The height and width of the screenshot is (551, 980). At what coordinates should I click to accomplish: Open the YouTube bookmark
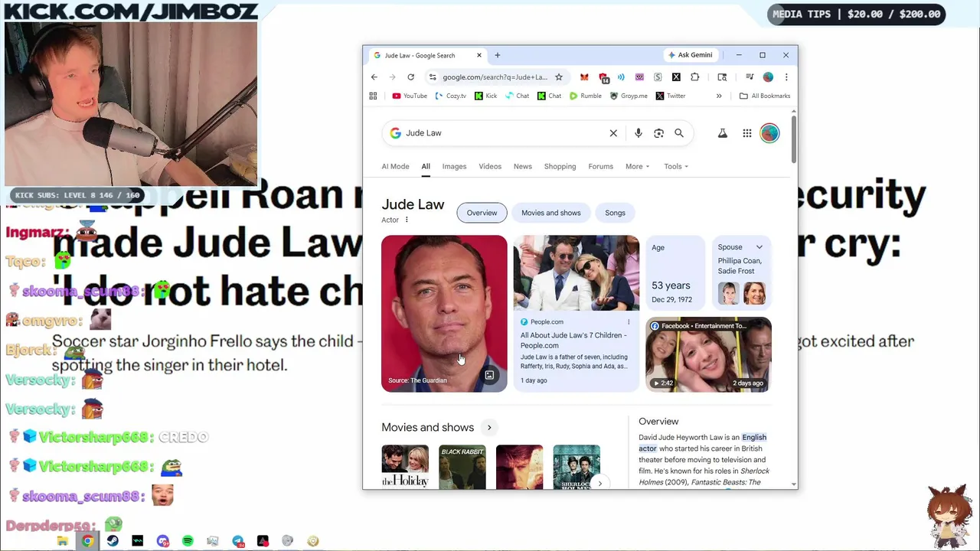pos(410,96)
